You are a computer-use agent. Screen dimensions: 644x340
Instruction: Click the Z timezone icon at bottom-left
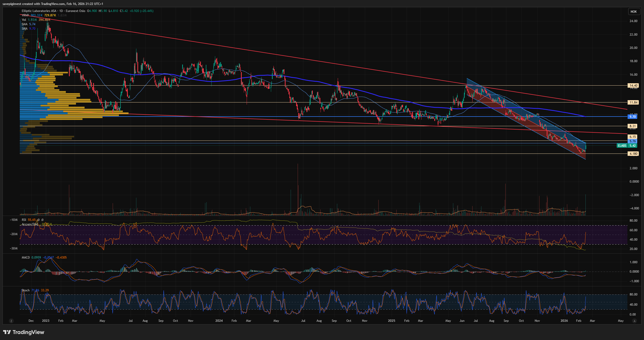[x=11, y=321]
